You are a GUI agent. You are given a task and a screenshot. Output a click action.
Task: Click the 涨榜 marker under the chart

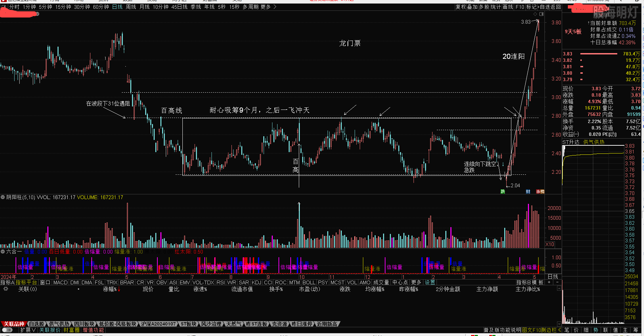tap(540, 192)
